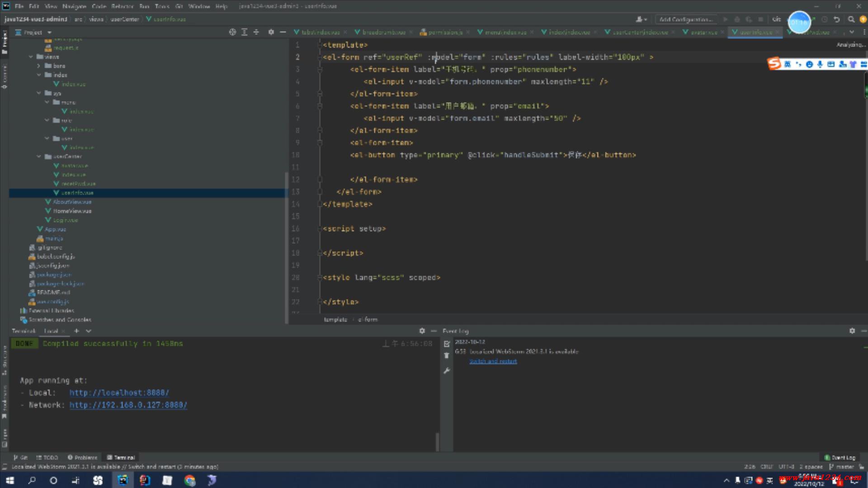Open Project view mode dropdown
This screenshot has height=488, width=868.
pos(49,33)
